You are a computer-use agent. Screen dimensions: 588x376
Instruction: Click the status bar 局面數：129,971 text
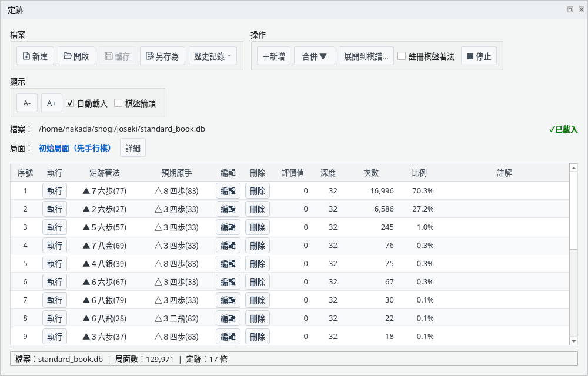pos(145,359)
